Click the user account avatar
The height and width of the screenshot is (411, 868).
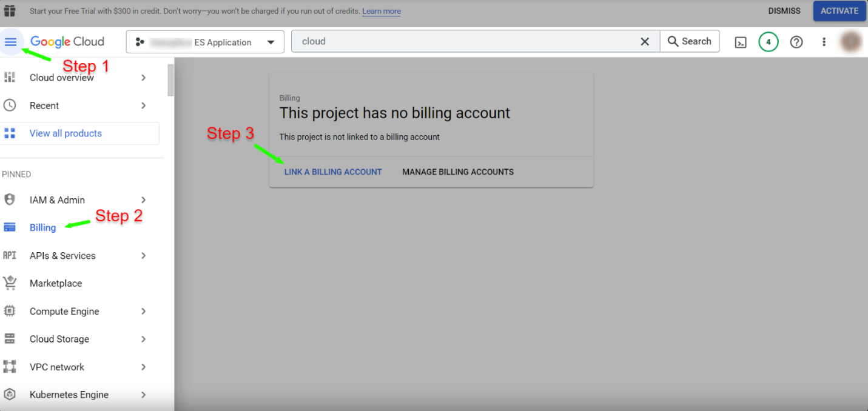851,42
